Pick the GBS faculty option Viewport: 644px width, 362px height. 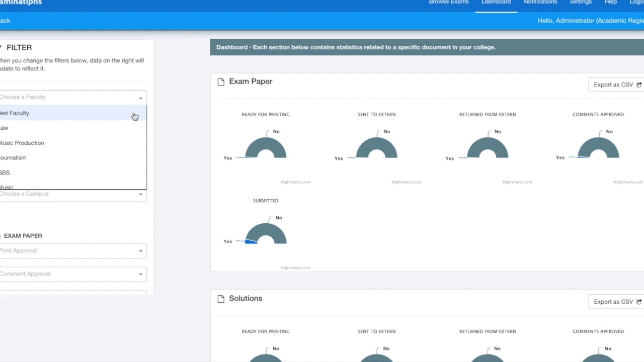(x=73, y=172)
